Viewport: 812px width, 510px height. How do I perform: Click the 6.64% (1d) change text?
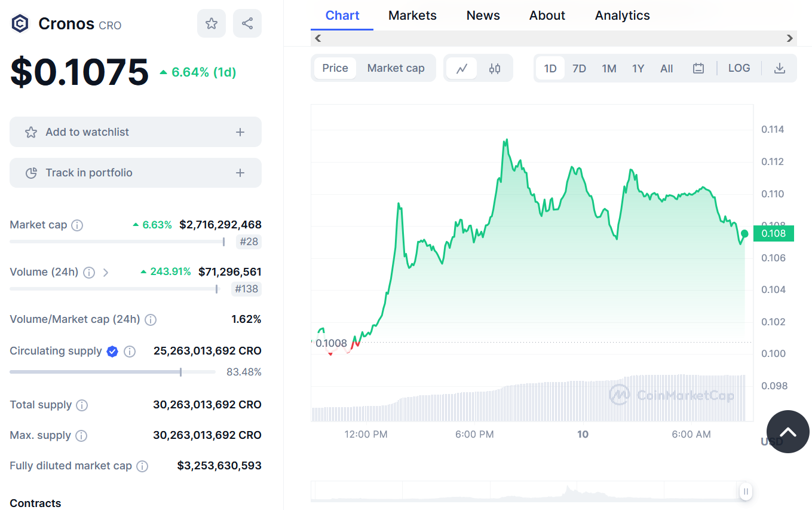(x=198, y=72)
